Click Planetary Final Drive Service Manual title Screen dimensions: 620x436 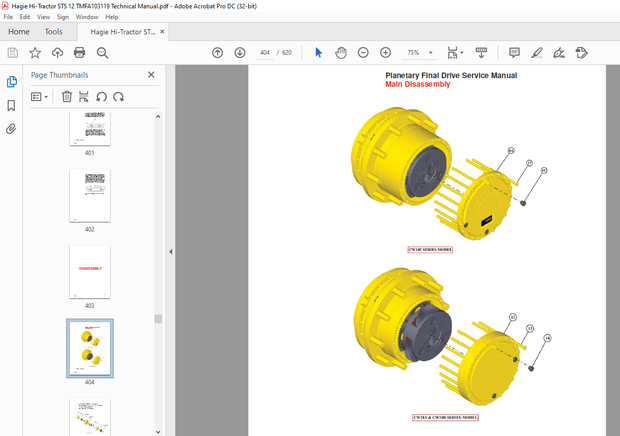tap(451, 75)
